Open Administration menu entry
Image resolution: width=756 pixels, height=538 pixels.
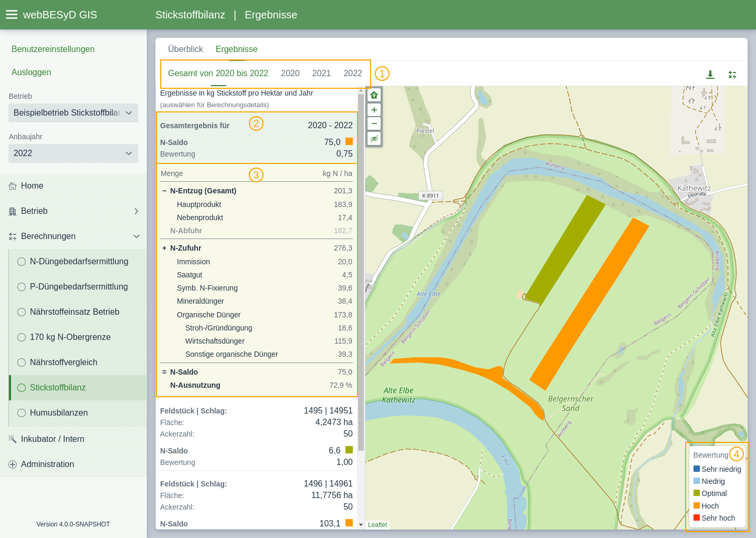point(73,464)
